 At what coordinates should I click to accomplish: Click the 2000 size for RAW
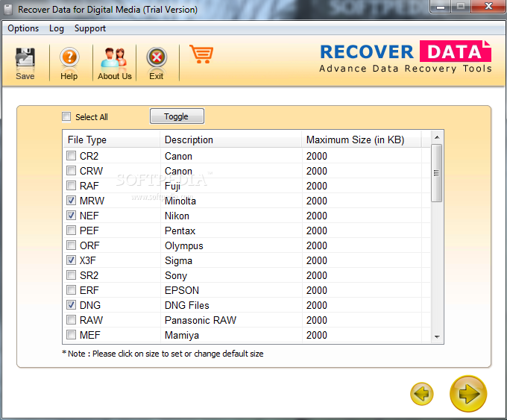317,320
